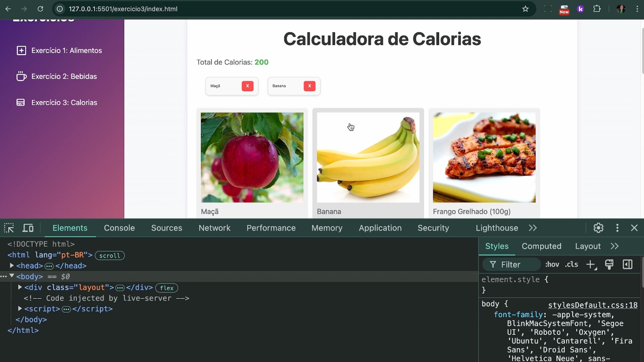Open Exercício 2: Bebidas sidebar link
644x362 pixels.
(x=64, y=76)
